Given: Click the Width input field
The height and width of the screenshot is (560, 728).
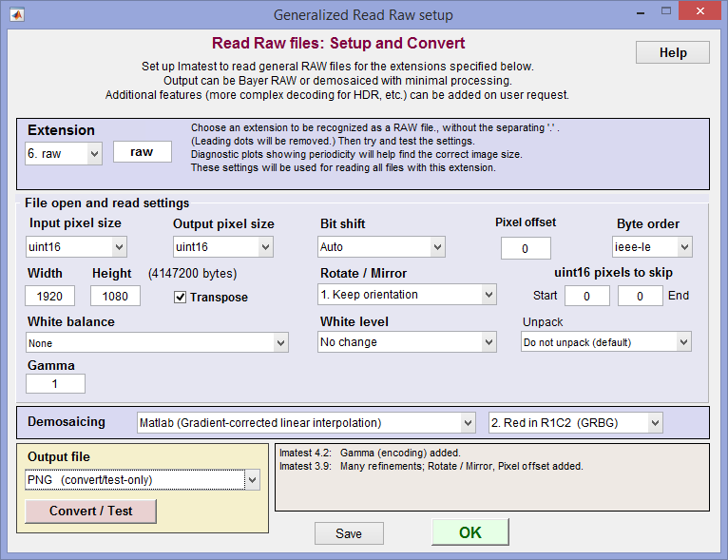Looking at the screenshot, I should tap(49, 296).
